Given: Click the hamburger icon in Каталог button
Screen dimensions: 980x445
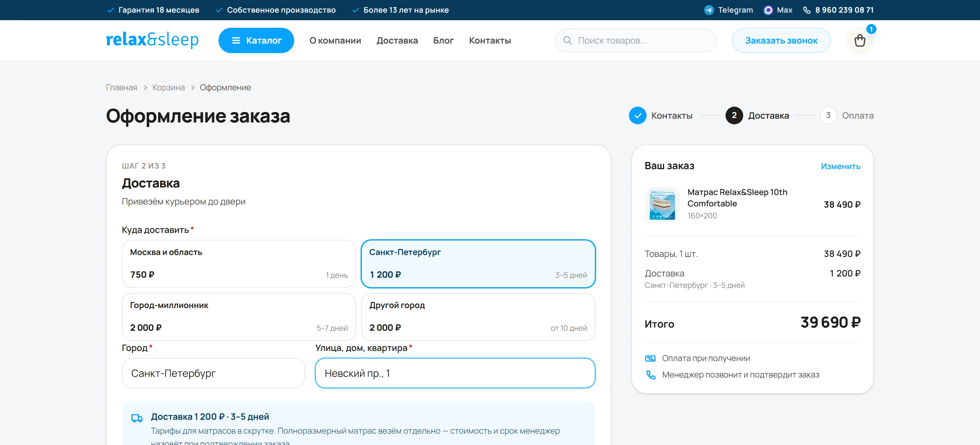Looking at the screenshot, I should pyautogui.click(x=236, y=40).
